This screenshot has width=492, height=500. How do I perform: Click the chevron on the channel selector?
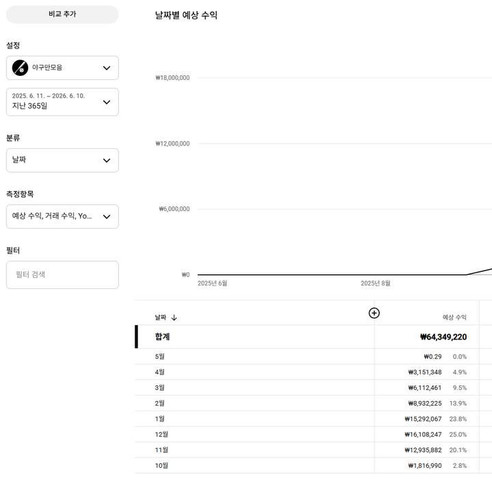tap(107, 68)
